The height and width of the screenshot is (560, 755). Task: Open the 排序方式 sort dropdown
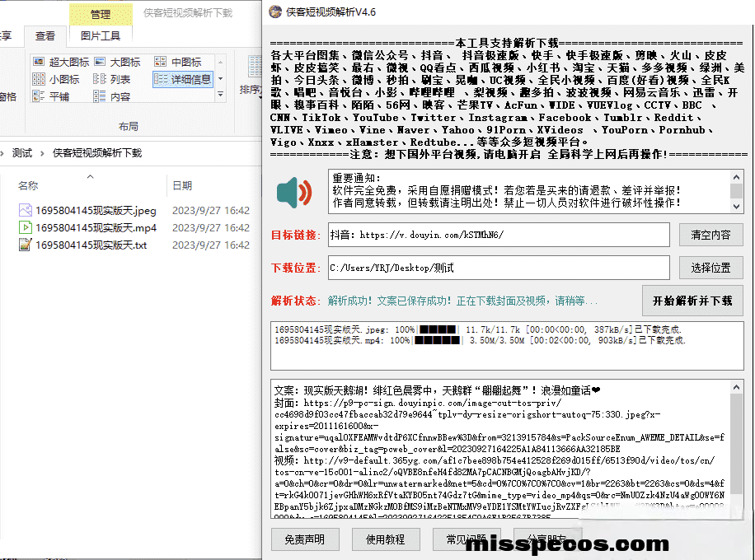point(249,89)
